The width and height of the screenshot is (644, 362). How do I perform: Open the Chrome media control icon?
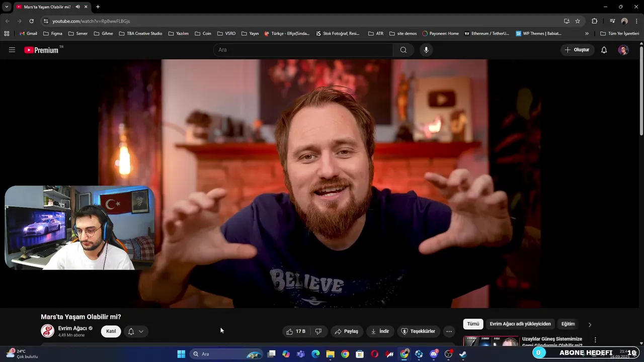coord(612,21)
